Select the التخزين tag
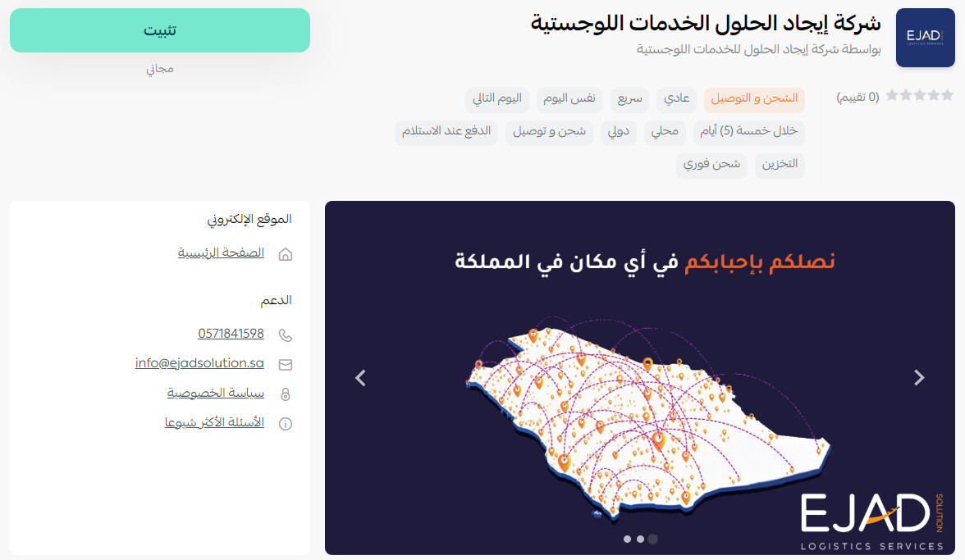The height and width of the screenshot is (560, 965). tap(780, 164)
